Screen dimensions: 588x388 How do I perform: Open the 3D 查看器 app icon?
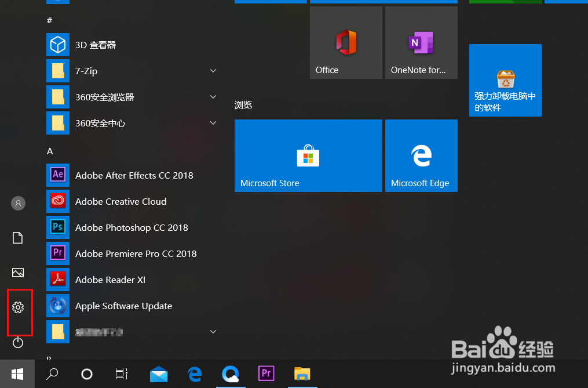tap(58, 45)
